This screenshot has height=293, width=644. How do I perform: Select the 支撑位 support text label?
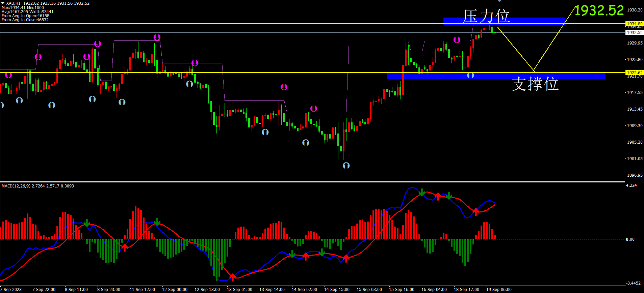coord(535,84)
